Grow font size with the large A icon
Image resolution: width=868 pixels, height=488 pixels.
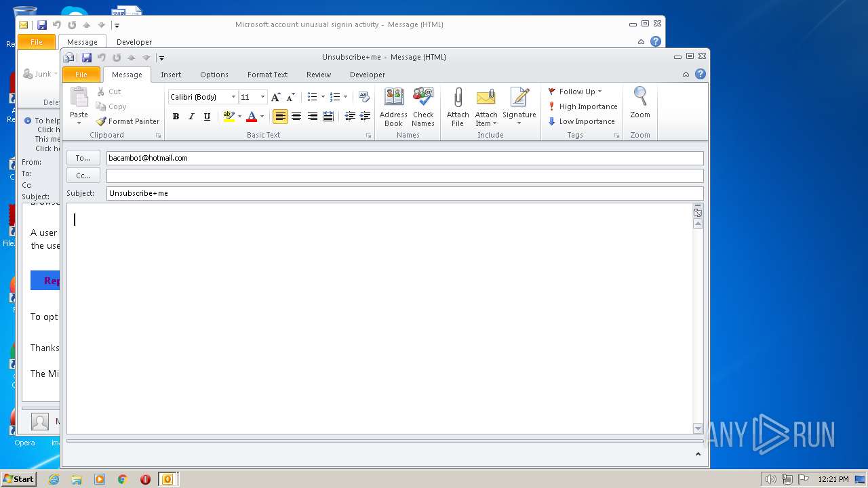point(275,97)
